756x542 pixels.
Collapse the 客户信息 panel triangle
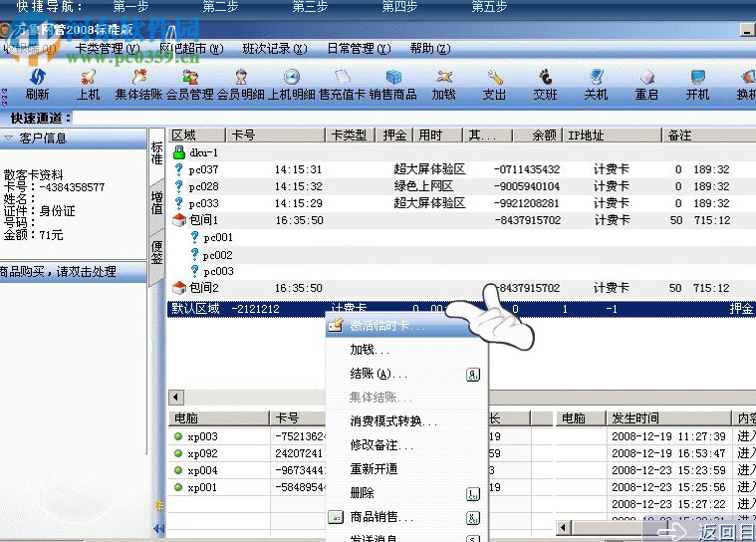[x=8, y=138]
